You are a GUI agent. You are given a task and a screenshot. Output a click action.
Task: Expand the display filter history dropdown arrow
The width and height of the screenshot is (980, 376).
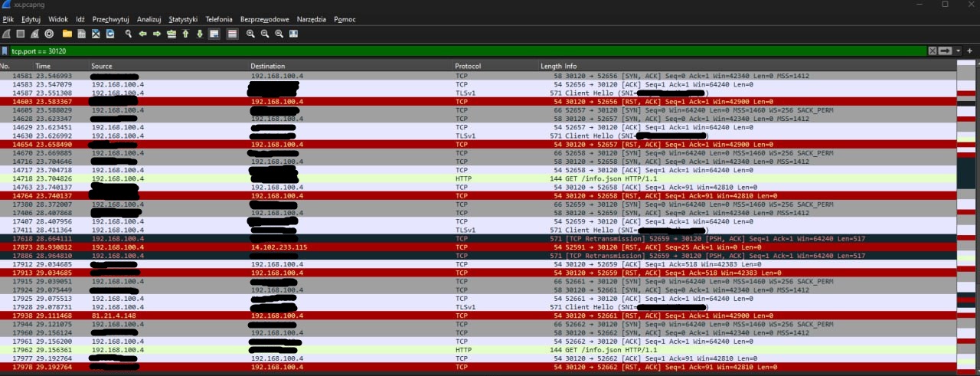click(x=959, y=51)
